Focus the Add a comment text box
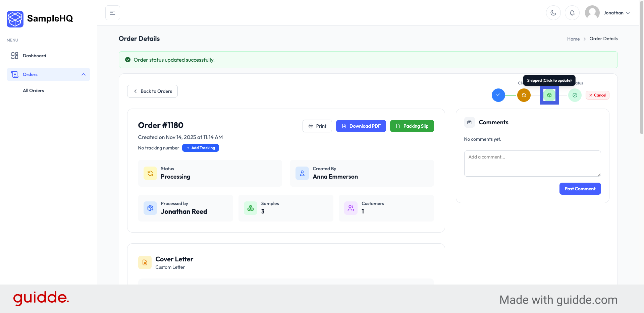Image resolution: width=644 pixels, height=313 pixels. pos(533,164)
